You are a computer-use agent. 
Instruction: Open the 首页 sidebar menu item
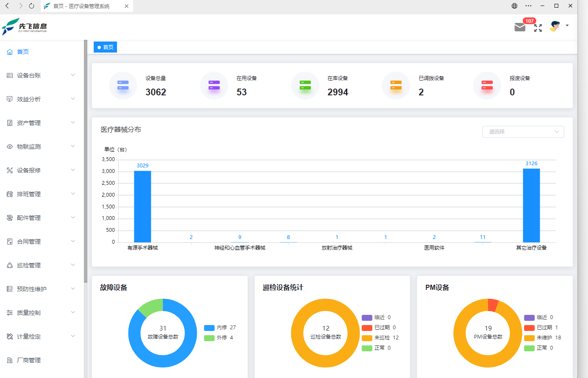[x=42, y=52]
